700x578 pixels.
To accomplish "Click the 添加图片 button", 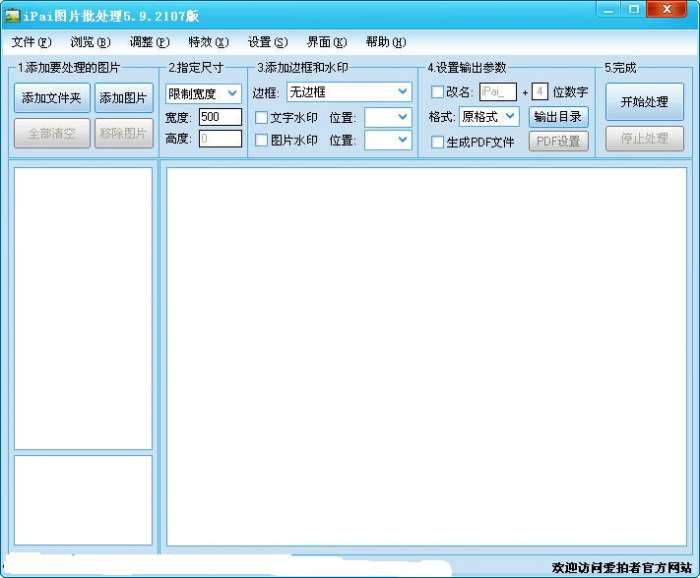I will [x=124, y=98].
